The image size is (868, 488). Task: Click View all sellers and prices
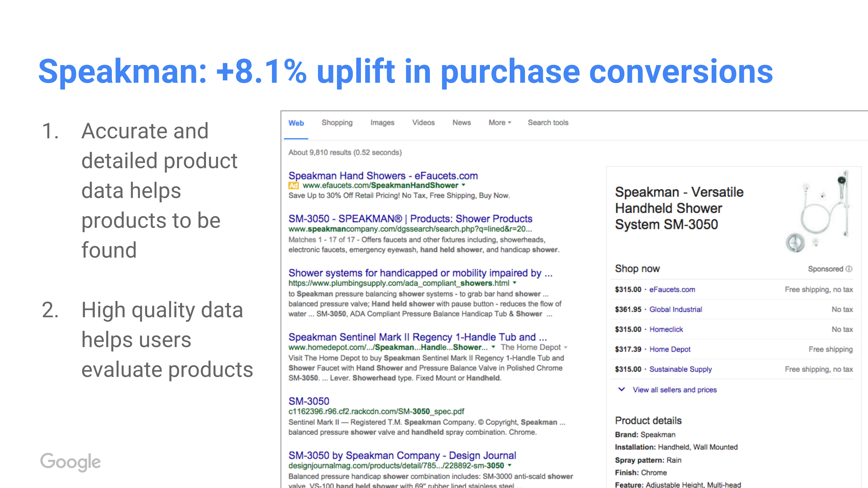(675, 390)
